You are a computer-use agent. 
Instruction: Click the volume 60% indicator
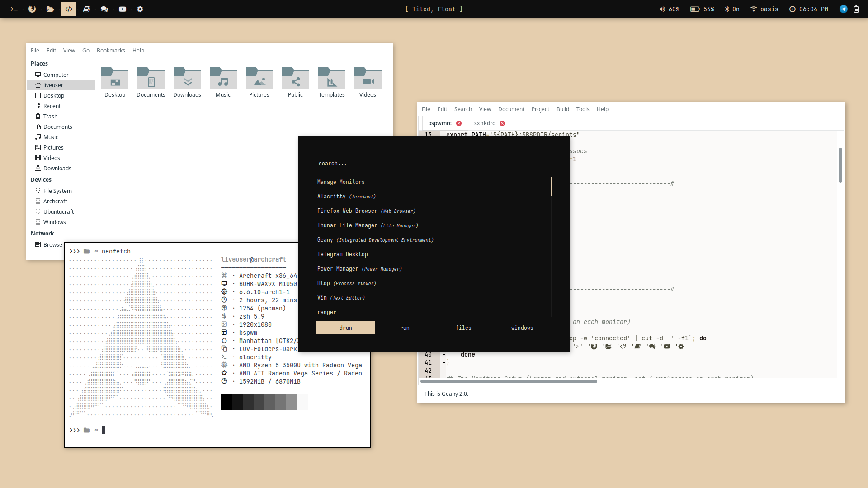(x=670, y=9)
